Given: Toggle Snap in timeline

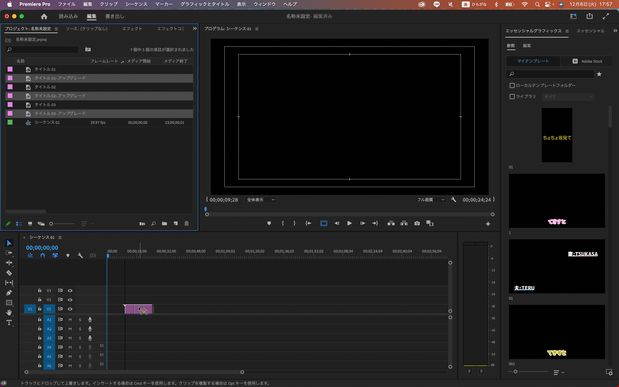Looking at the screenshot, I should [42, 256].
